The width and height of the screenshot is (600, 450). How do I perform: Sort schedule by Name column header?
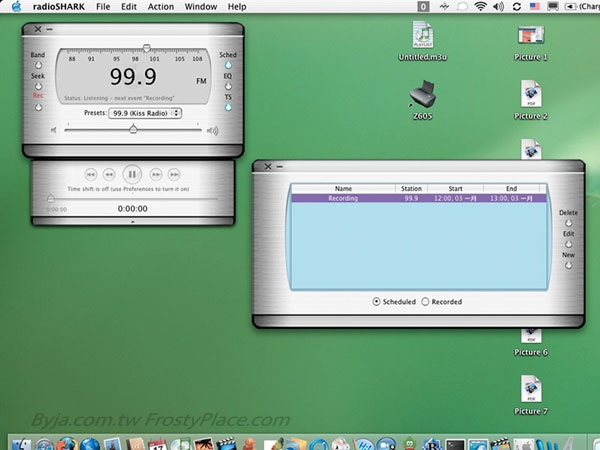[343, 188]
